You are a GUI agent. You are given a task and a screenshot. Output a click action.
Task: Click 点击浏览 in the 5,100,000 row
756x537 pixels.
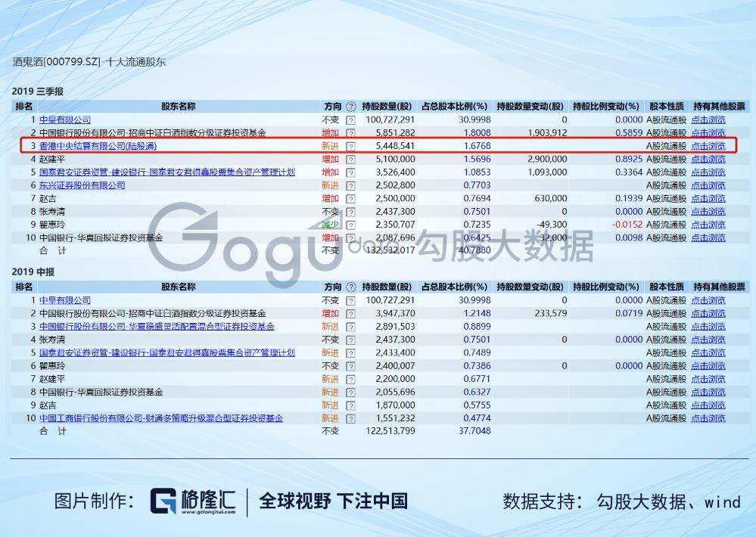708,159
